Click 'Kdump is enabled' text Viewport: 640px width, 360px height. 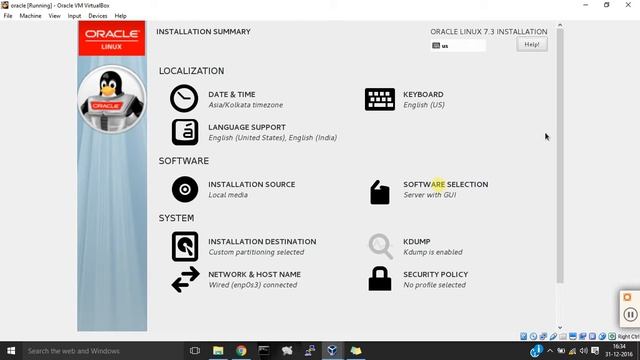click(x=433, y=252)
